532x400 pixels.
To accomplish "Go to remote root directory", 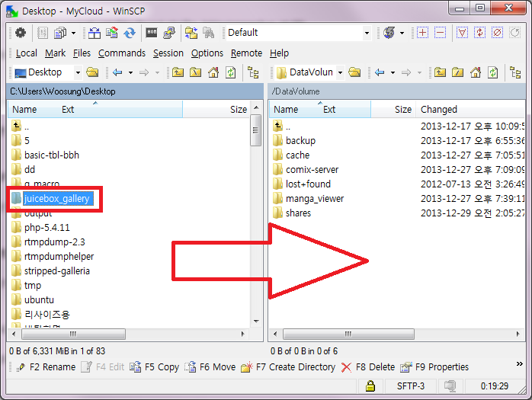I will pos(458,72).
